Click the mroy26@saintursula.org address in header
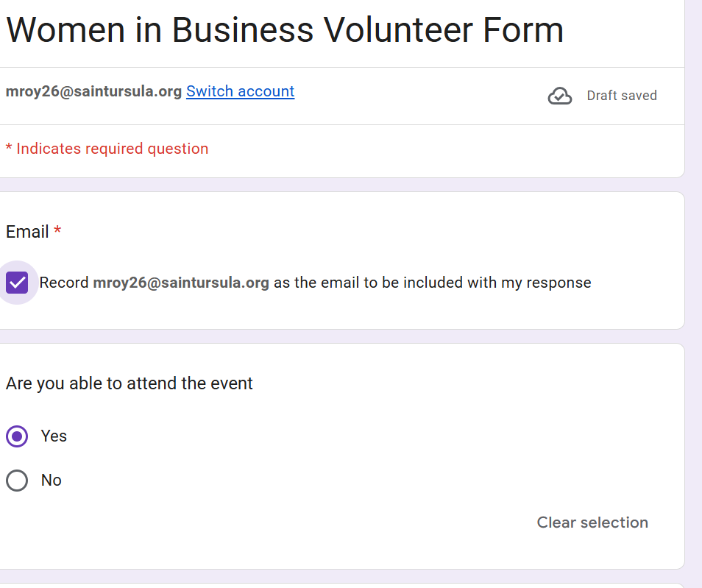This screenshot has height=588, width=702. (x=93, y=91)
